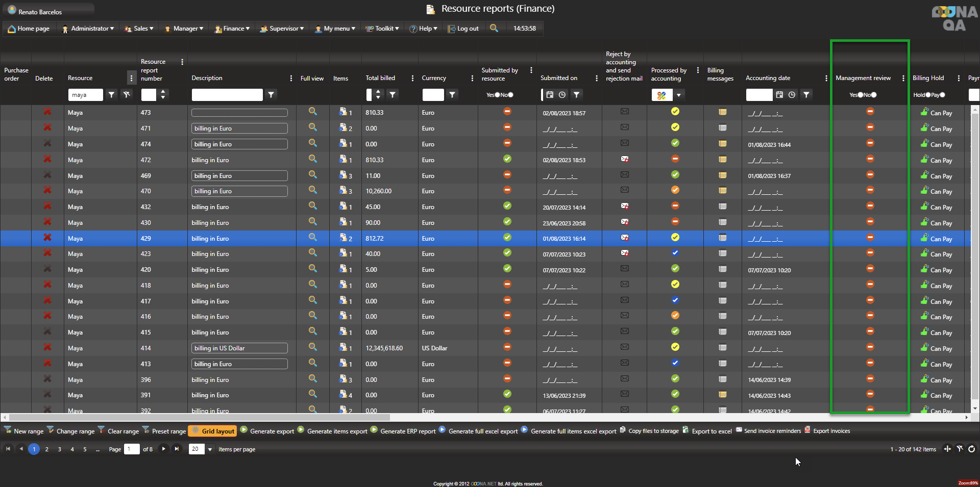Image resolution: width=980 pixels, height=487 pixels.
Task: Open full view magnifier for report 473
Action: pos(312,112)
